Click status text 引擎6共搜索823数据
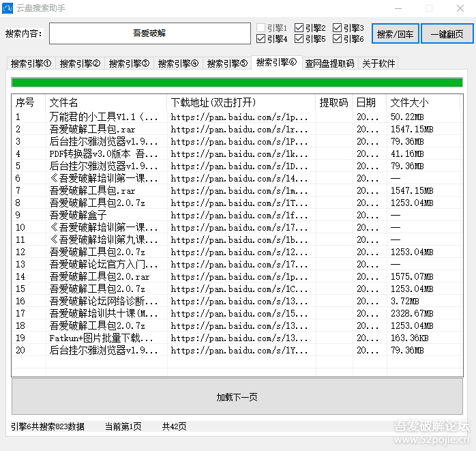Image resolution: width=476 pixels, height=451 pixels. [x=48, y=426]
